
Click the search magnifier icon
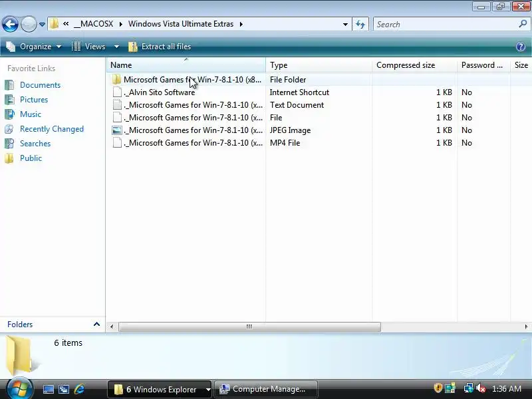click(523, 24)
